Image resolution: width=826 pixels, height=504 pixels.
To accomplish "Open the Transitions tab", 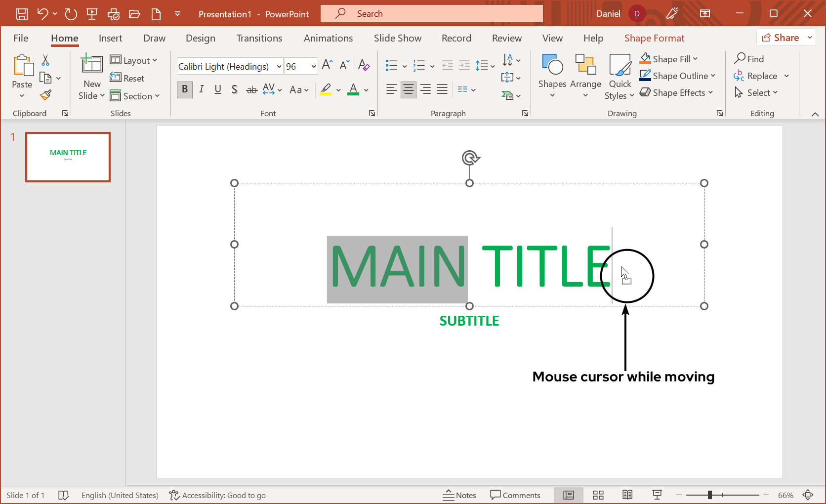I will coord(259,38).
